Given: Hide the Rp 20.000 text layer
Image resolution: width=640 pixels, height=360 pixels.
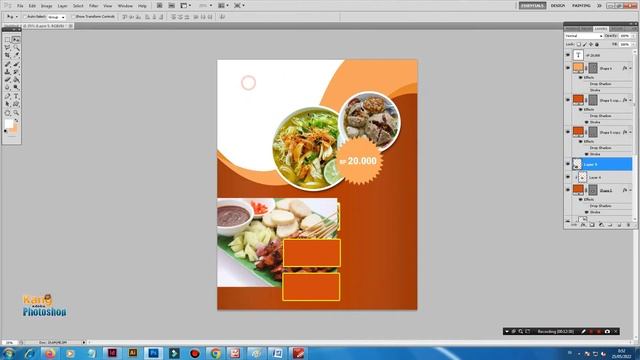Looking at the screenshot, I should tap(568, 55).
